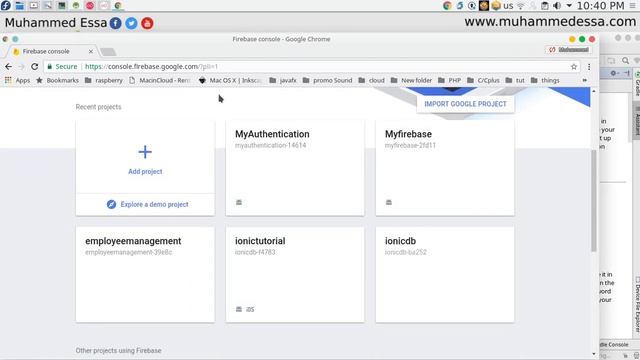
Task: Click the compass icon next to Explore a demo project
Action: tap(111, 204)
